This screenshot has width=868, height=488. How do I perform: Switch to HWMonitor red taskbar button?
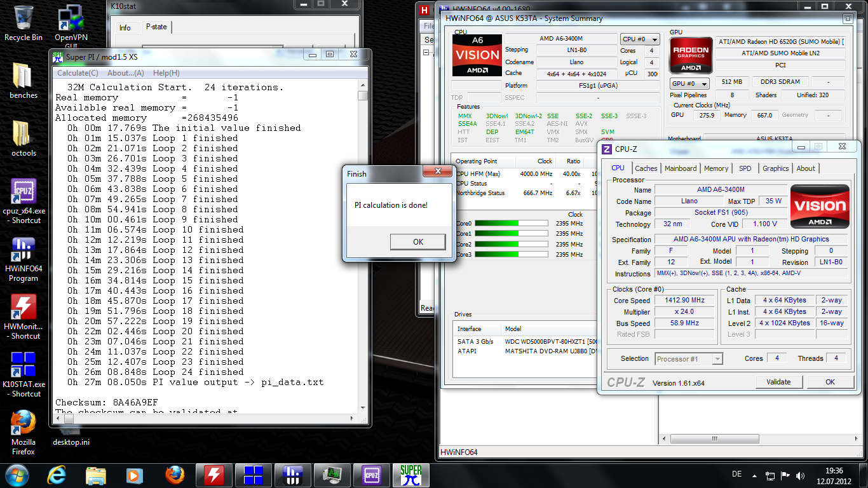(x=214, y=475)
